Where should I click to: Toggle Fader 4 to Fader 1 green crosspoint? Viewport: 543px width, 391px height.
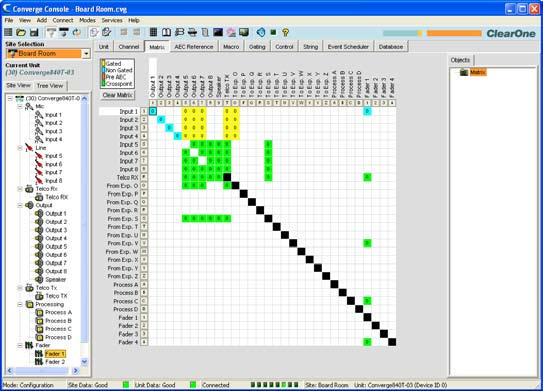click(367, 342)
